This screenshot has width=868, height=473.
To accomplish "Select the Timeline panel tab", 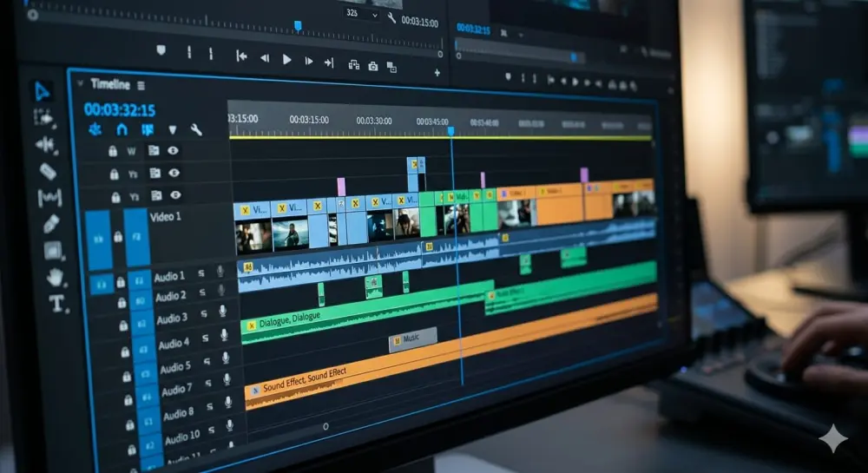I will 110,84.
